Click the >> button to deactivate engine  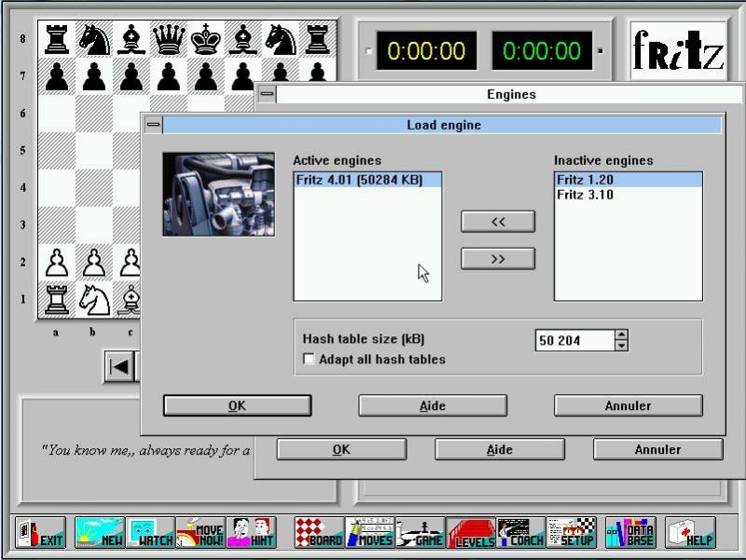click(x=498, y=259)
